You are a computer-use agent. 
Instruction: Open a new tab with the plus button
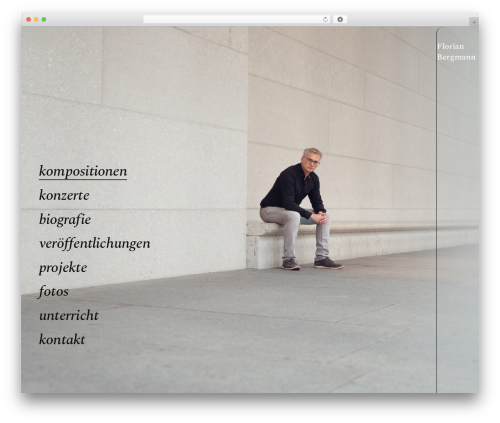point(474,22)
